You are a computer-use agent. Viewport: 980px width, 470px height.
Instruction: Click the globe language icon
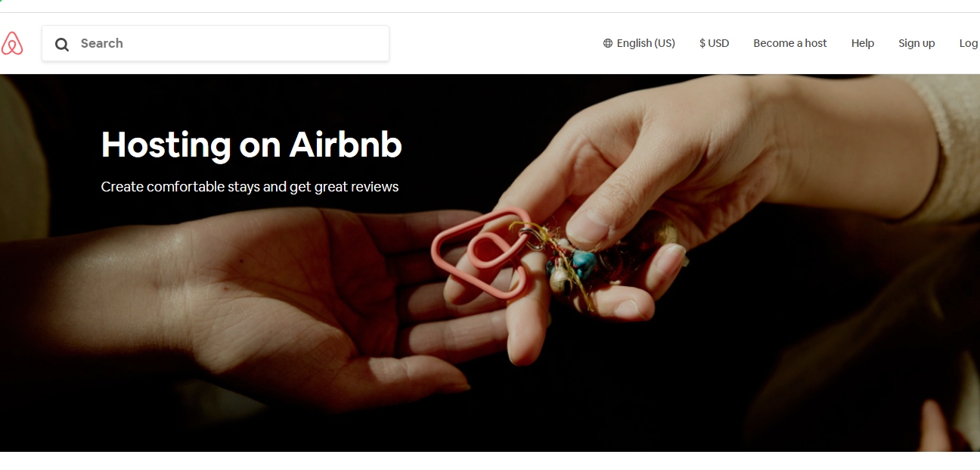[x=608, y=43]
